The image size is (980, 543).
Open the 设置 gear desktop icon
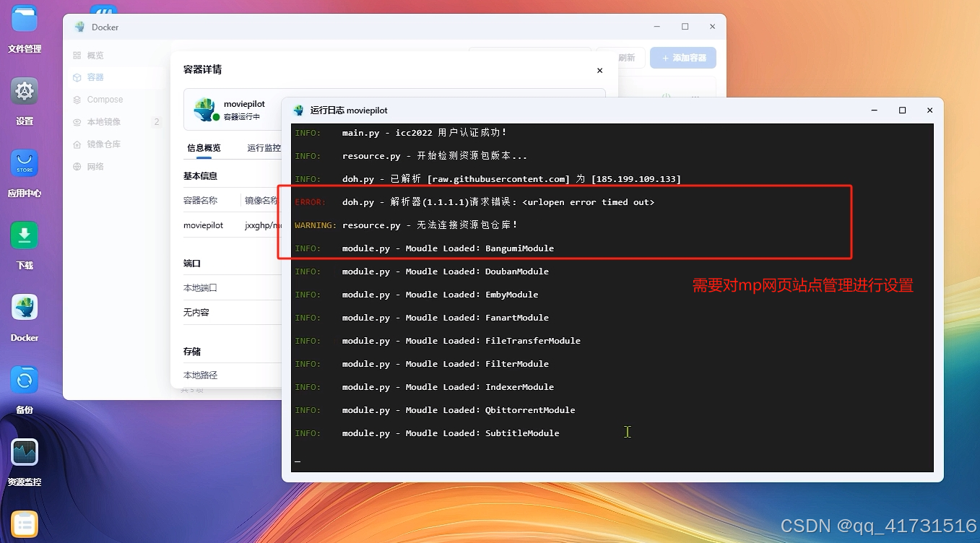coord(25,91)
